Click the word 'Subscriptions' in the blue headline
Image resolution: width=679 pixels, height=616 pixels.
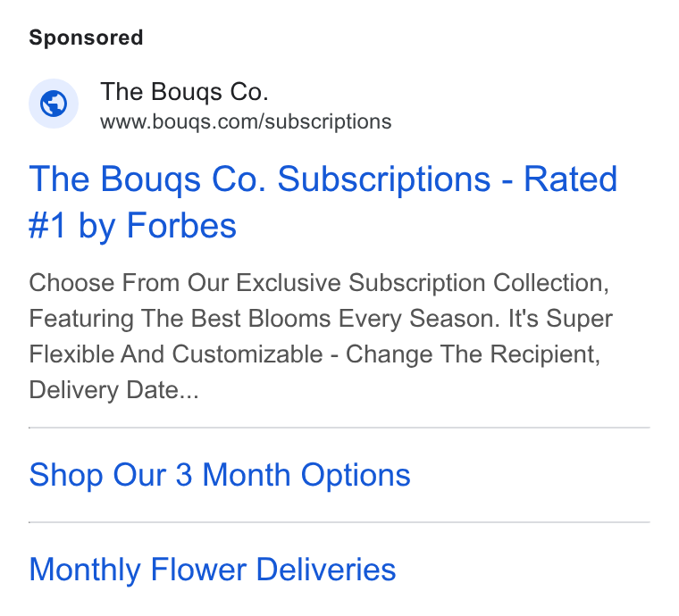pos(384,179)
